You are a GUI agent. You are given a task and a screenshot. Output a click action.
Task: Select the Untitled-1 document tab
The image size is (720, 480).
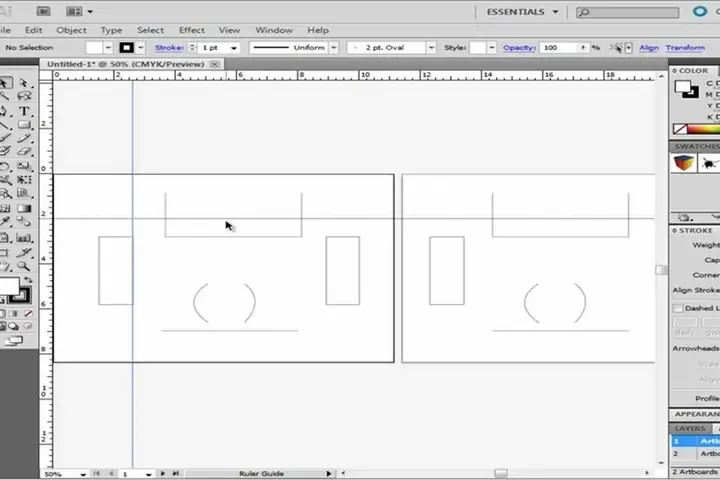point(125,64)
